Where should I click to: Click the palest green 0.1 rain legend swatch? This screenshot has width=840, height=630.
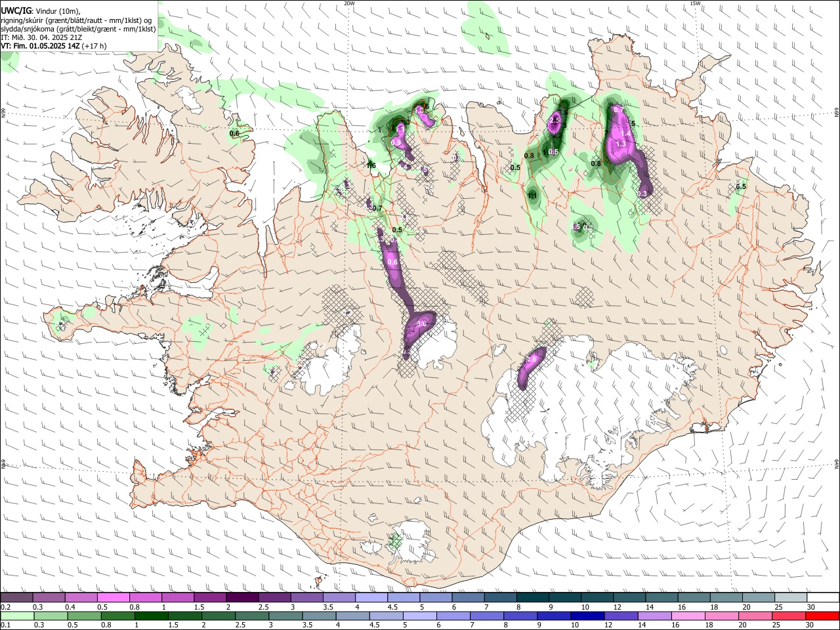(17, 616)
